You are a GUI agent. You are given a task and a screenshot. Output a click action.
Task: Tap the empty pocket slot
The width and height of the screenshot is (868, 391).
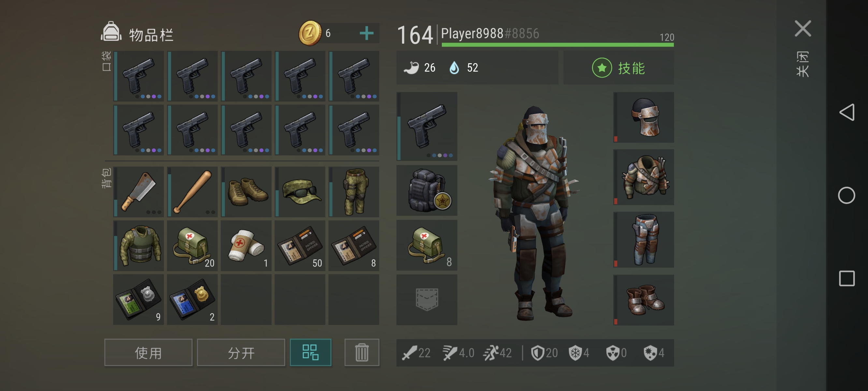[x=427, y=300]
